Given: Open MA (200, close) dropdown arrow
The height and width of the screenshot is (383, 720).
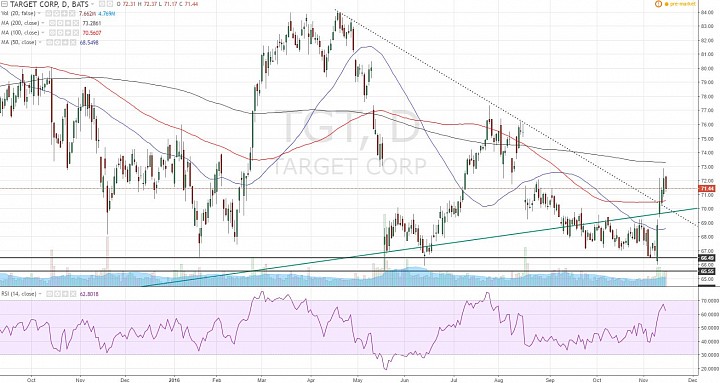Looking at the screenshot, I should [43, 23].
